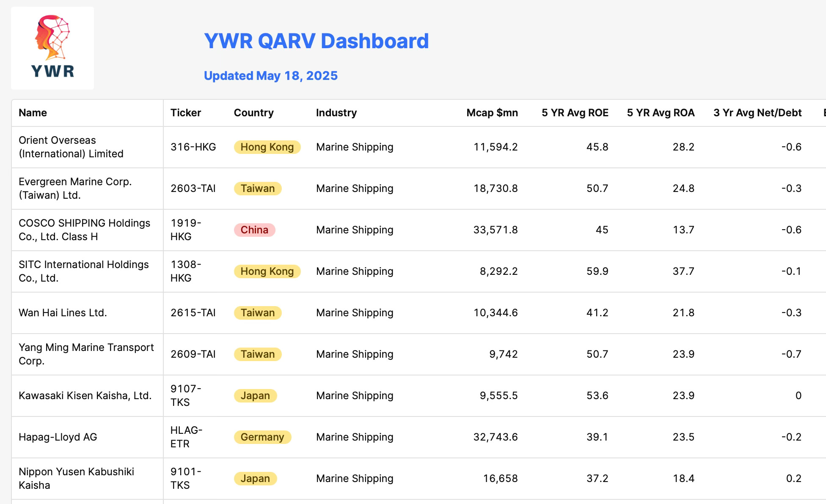This screenshot has height=504, width=826.
Task: Click ticker 316-HKG
Action: [x=193, y=147]
